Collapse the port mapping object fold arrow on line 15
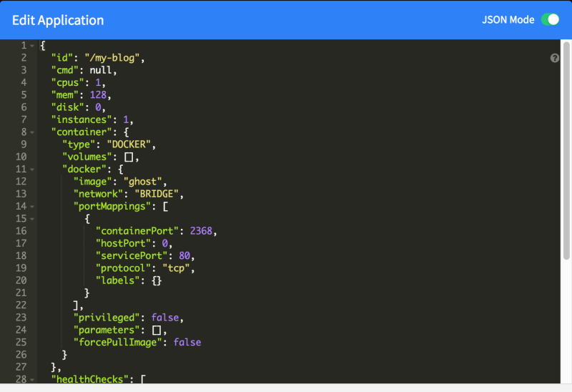This screenshot has width=572, height=392. 32,219
